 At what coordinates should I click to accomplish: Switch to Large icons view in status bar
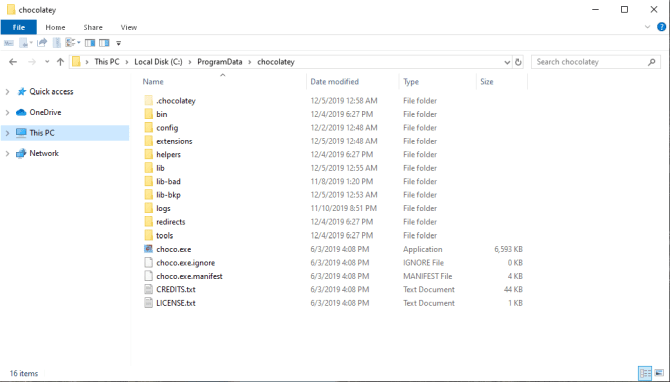659,373
